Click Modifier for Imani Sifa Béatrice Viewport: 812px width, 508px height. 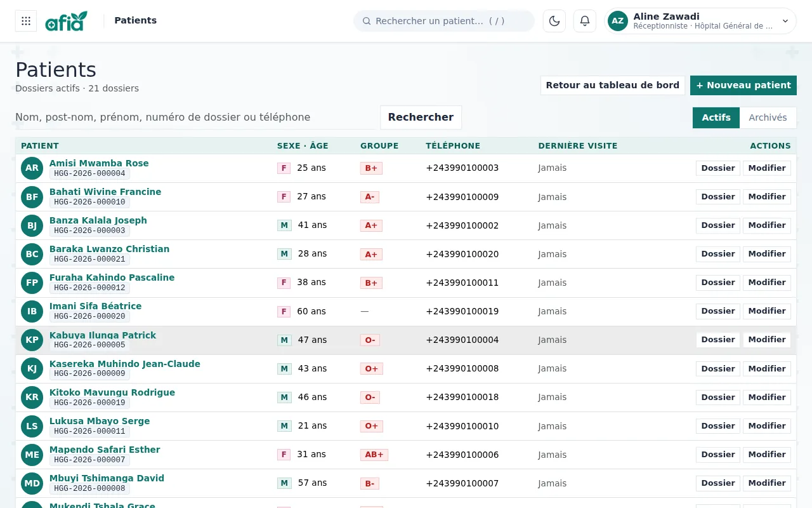tap(767, 311)
